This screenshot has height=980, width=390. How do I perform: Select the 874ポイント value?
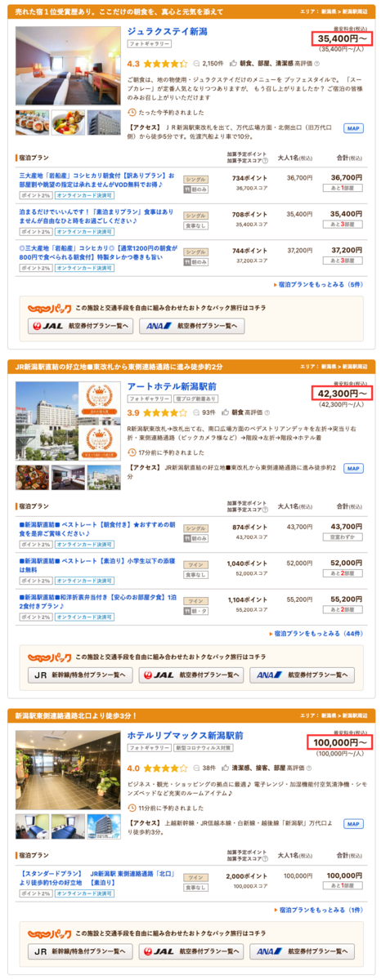pos(249,527)
